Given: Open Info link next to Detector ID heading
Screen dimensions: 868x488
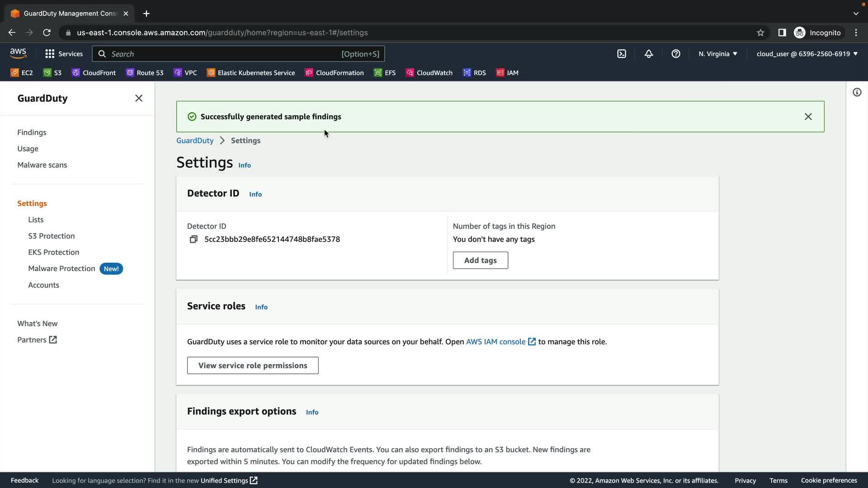Looking at the screenshot, I should (255, 194).
